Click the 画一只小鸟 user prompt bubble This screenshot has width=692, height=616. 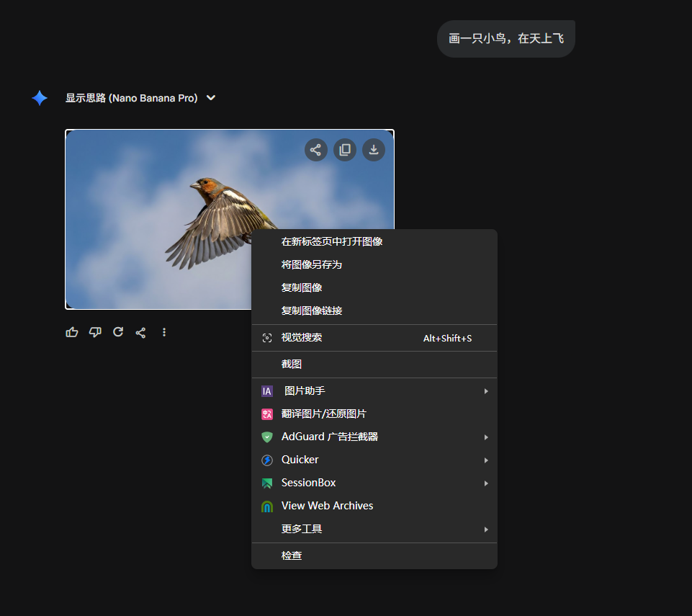point(505,39)
